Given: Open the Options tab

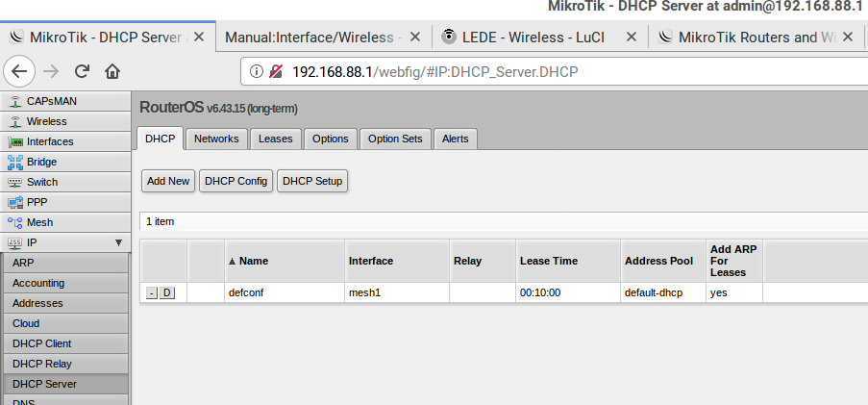Looking at the screenshot, I should point(331,139).
